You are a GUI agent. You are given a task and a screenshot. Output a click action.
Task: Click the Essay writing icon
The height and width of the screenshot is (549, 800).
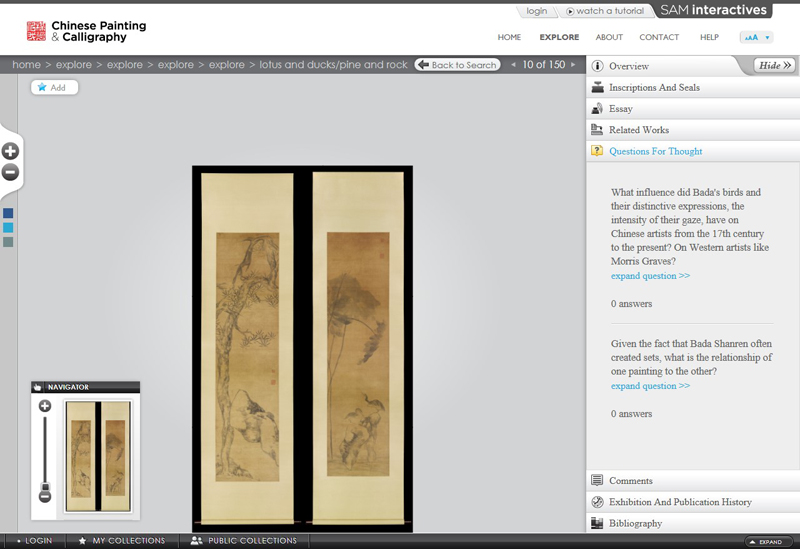597,109
